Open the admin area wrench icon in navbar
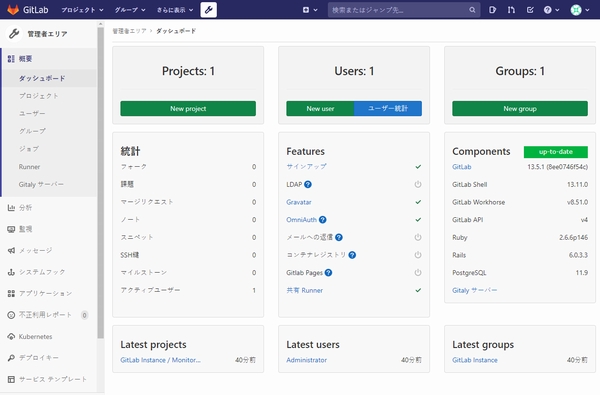Viewport: 600px width, 395px height. (209, 10)
